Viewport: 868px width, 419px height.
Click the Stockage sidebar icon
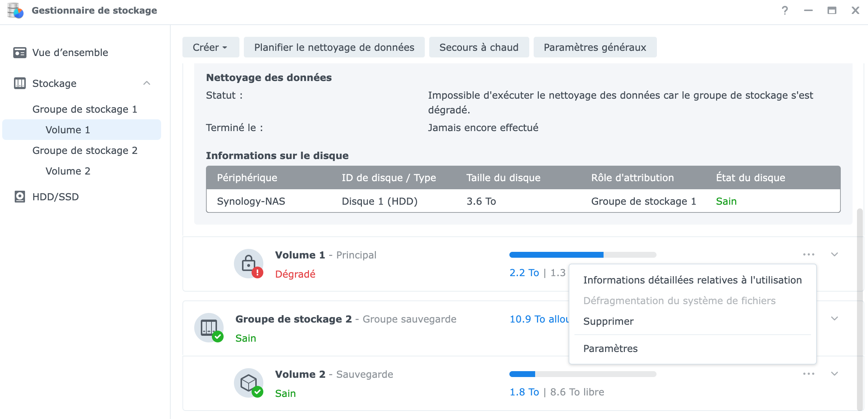pyautogui.click(x=19, y=84)
